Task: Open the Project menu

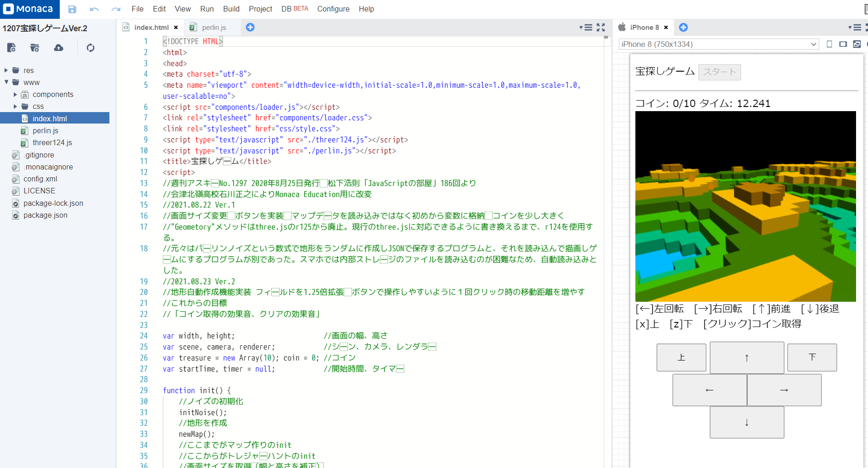Action: coord(260,9)
